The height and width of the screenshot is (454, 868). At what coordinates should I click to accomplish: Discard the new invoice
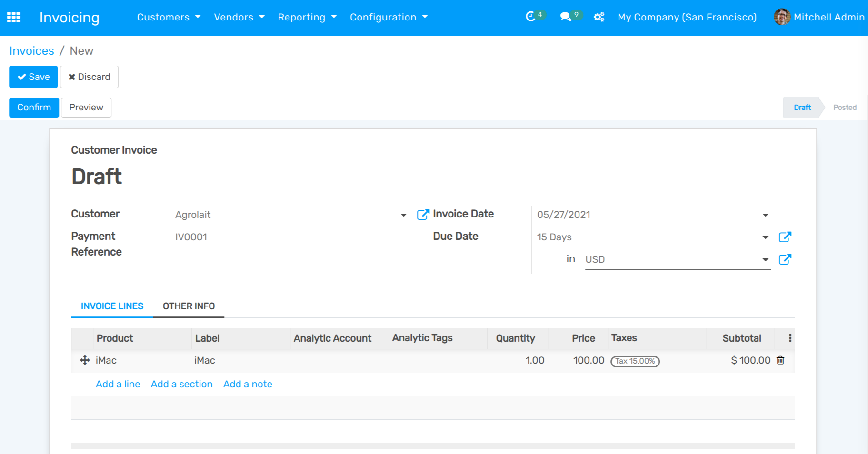click(x=89, y=77)
